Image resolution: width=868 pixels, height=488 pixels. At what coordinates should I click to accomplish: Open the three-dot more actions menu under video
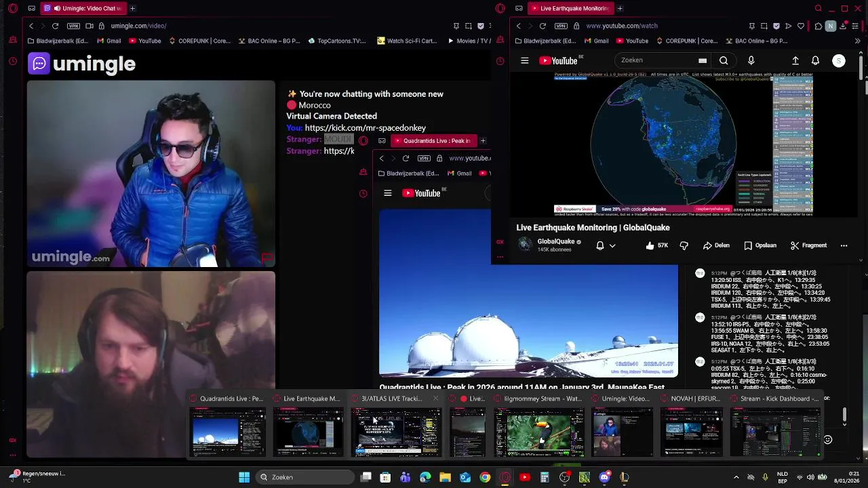(844, 245)
